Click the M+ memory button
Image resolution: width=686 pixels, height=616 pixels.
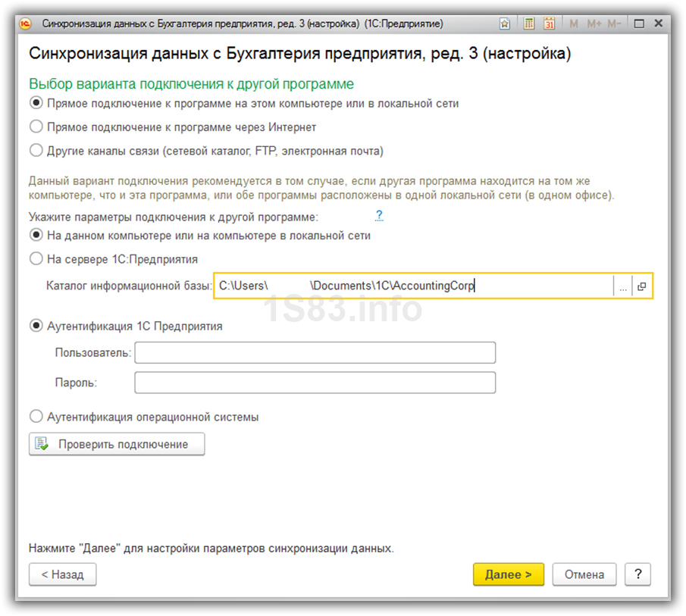pyautogui.click(x=594, y=23)
